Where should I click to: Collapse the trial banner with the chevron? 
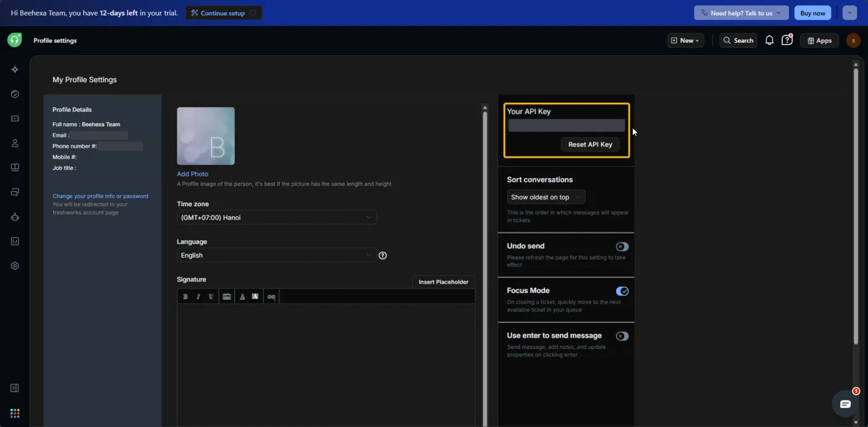[x=849, y=13]
